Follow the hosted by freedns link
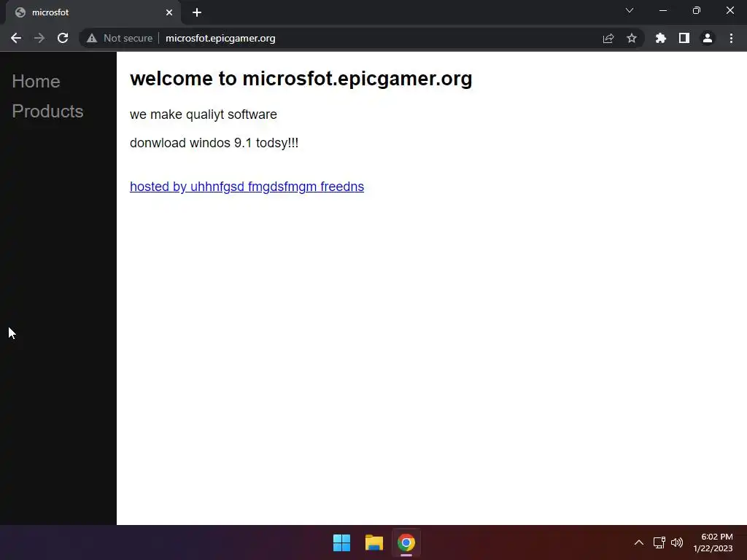The width and height of the screenshot is (747, 560). (x=247, y=187)
